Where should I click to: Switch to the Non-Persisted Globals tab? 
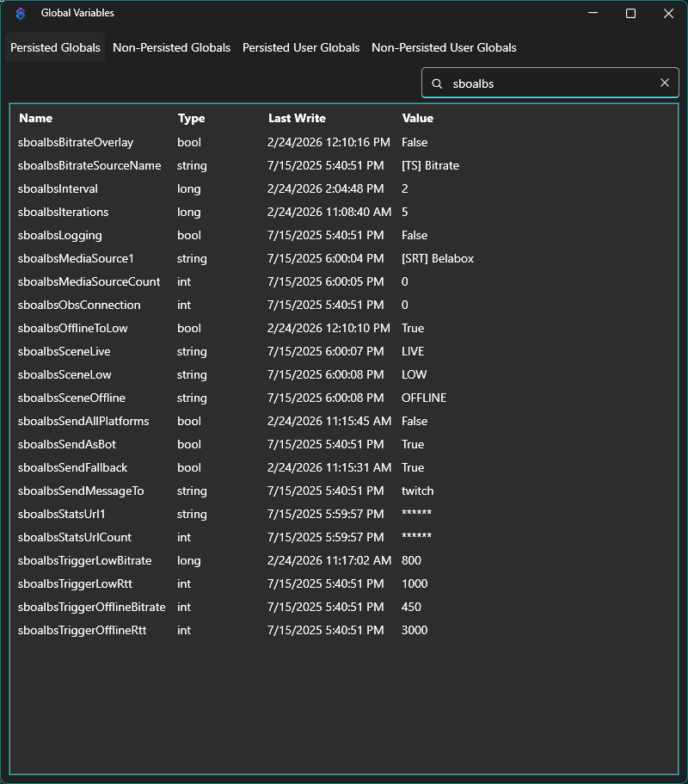(x=171, y=47)
